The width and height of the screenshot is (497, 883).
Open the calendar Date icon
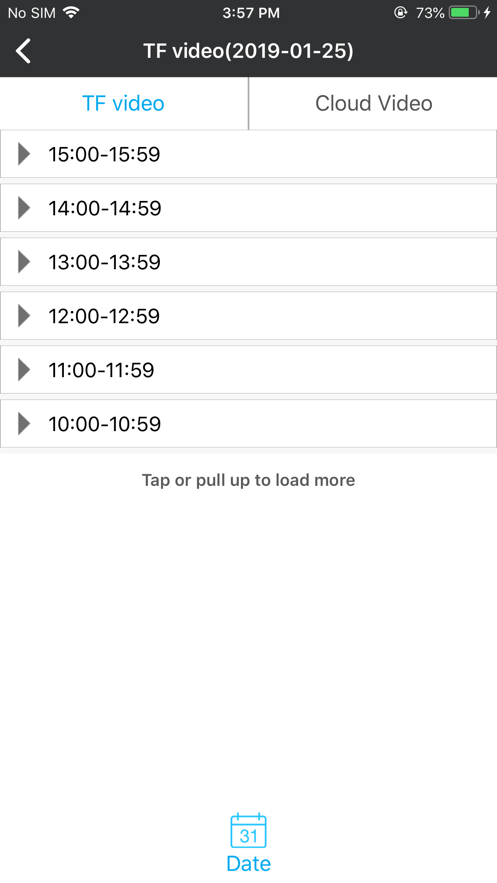click(248, 830)
